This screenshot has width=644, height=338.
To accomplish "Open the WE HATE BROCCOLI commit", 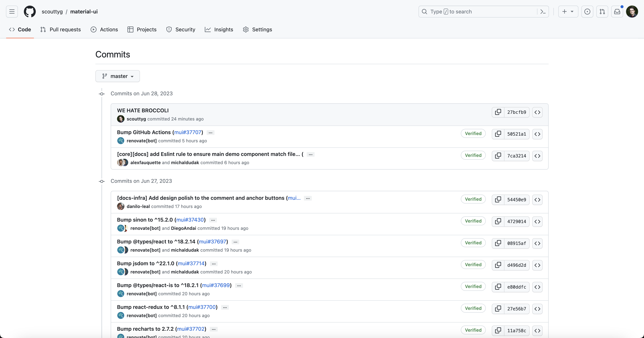I will pos(143,110).
